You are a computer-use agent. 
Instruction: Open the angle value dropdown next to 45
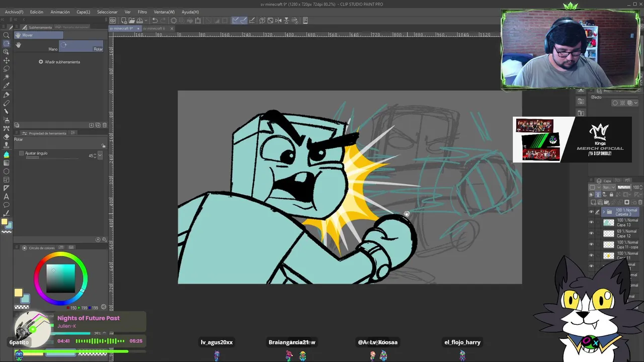pyautogui.click(x=101, y=156)
